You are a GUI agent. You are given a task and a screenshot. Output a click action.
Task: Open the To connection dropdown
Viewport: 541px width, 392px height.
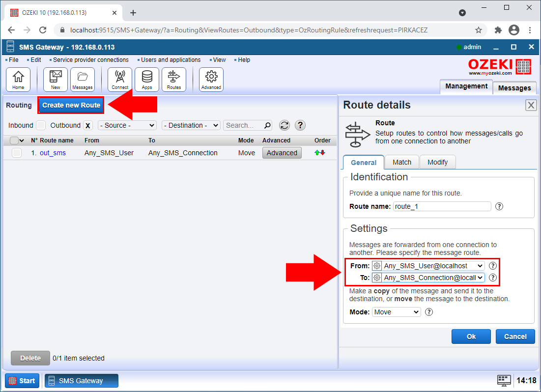(433, 278)
